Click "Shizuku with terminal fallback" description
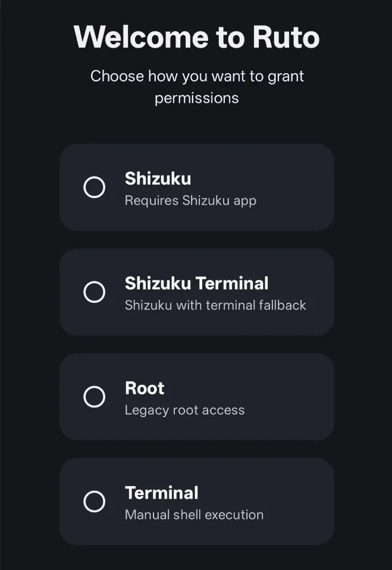This screenshot has height=570, width=392. pyautogui.click(x=215, y=305)
